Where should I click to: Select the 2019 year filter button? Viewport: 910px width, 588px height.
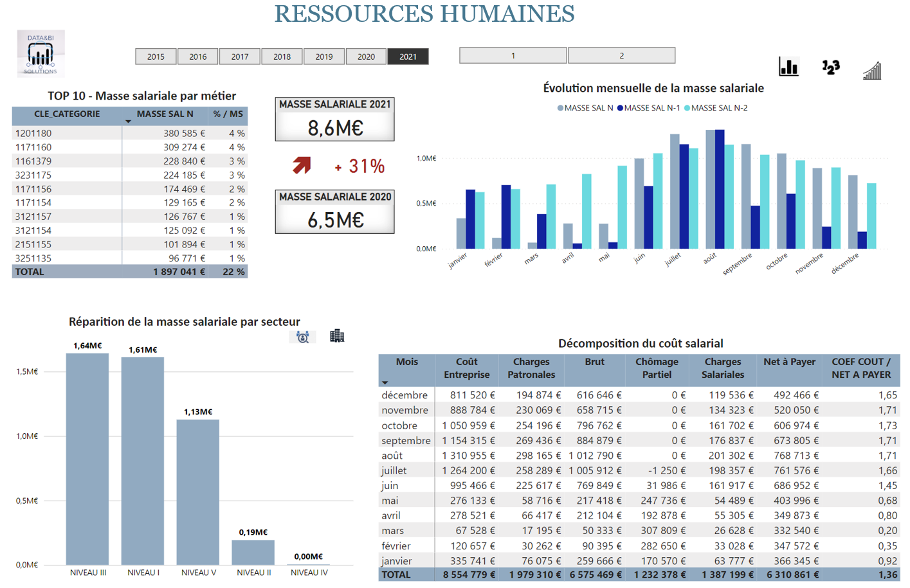pyautogui.click(x=324, y=57)
